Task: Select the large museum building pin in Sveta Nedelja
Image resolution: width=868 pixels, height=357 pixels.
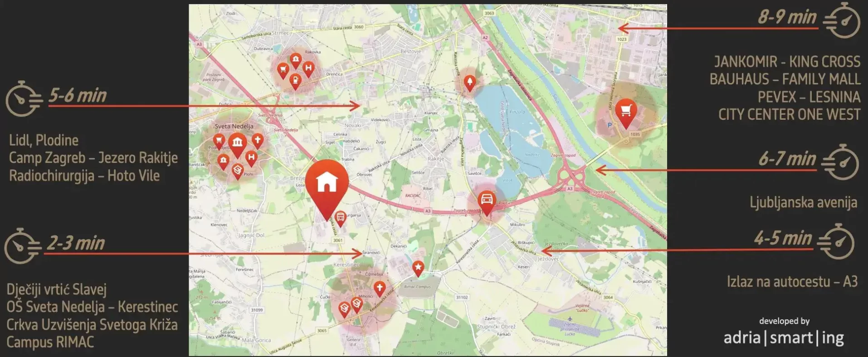Action: point(237,145)
